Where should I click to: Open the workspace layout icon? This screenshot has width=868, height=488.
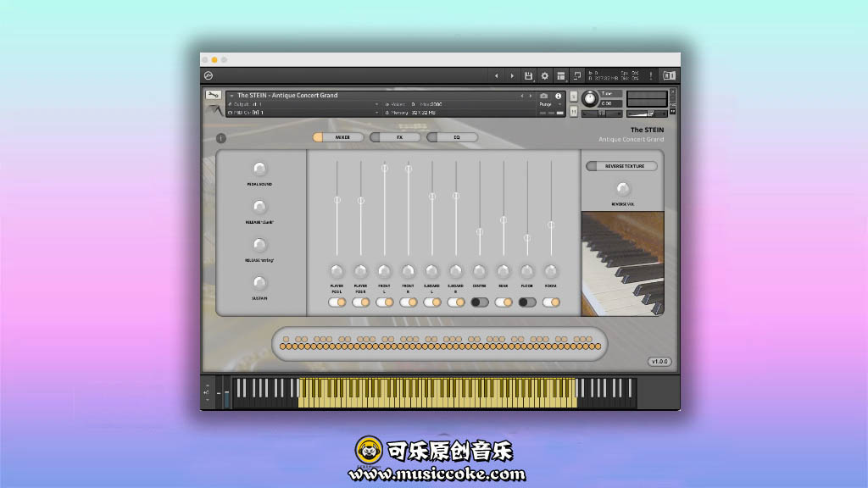561,75
